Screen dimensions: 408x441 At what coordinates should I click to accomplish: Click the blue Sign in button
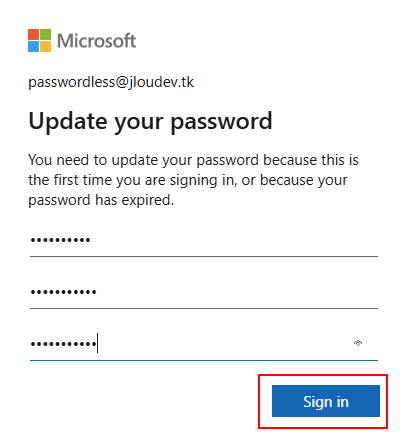326,401
